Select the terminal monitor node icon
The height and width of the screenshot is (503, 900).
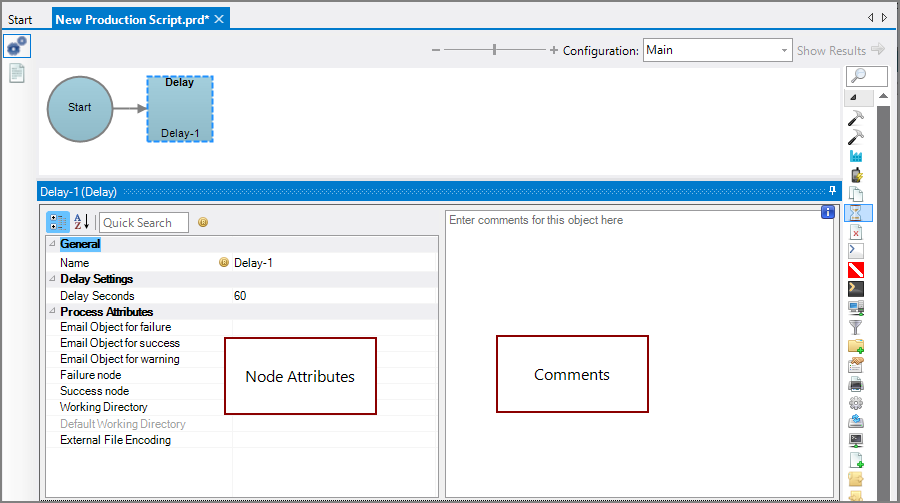856,440
